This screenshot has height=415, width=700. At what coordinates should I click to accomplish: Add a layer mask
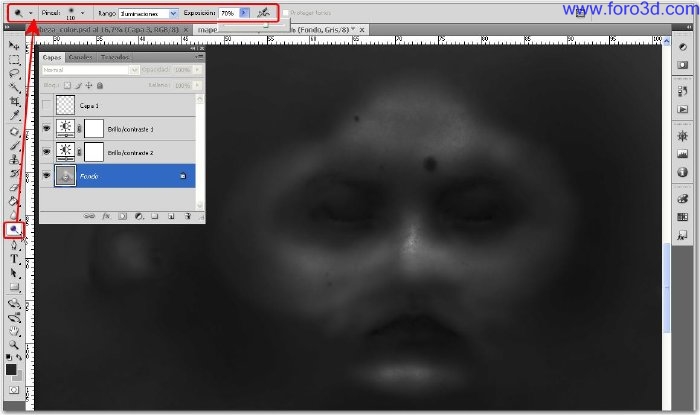point(122,216)
